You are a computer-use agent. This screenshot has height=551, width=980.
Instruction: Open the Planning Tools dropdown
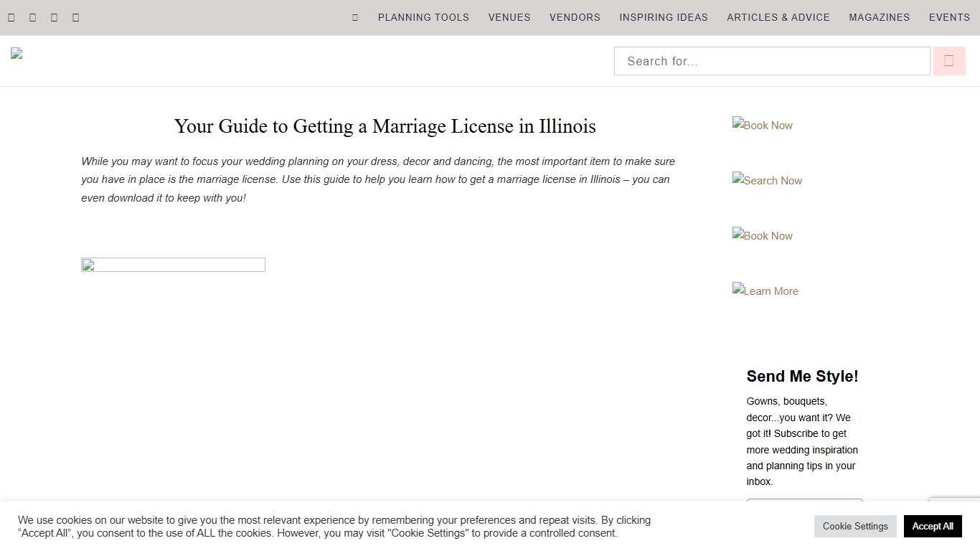[x=423, y=17]
